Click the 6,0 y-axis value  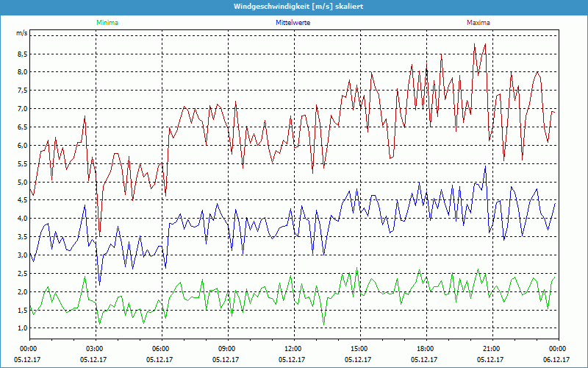pos(23,146)
